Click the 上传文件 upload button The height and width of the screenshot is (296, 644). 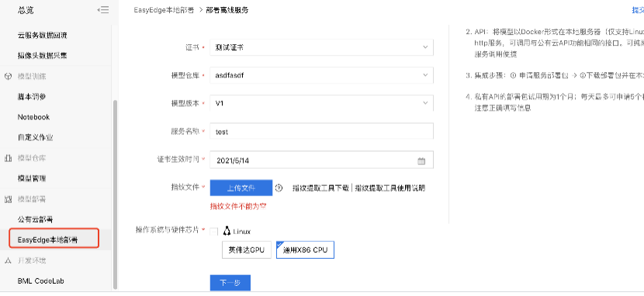click(241, 188)
